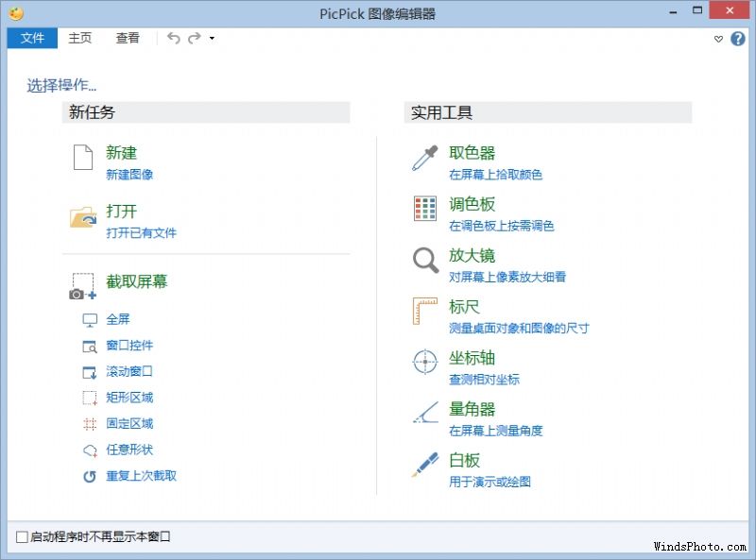Click the crosshair coordinate icon
The width and height of the screenshot is (756, 560).
coord(424,362)
